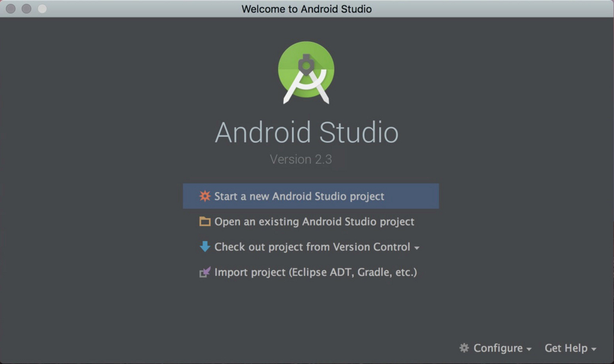Click the purple arrow import project icon
The height and width of the screenshot is (364, 614).
(x=205, y=272)
